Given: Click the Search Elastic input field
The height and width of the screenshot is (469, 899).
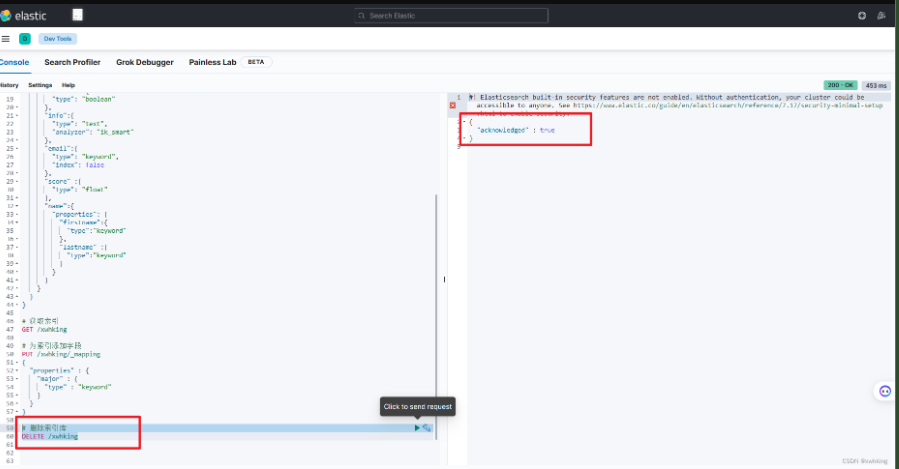Looking at the screenshot, I should [452, 15].
